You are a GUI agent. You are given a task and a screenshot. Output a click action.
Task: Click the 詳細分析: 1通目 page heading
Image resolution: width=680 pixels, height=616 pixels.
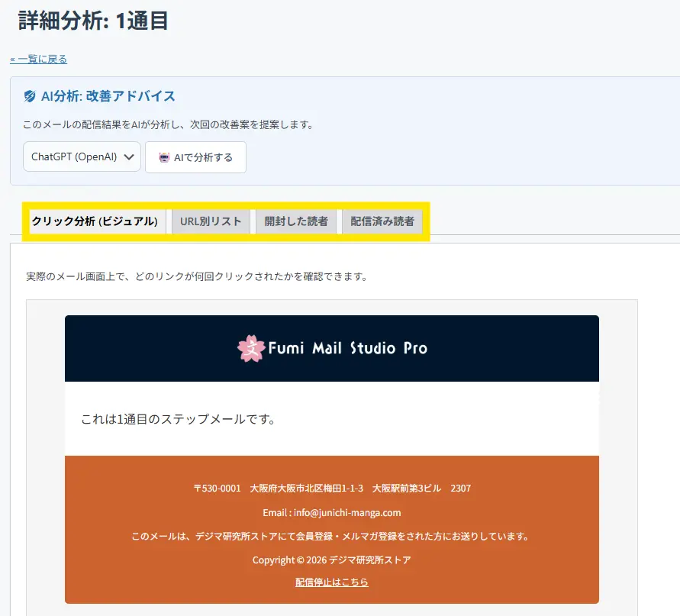(93, 21)
